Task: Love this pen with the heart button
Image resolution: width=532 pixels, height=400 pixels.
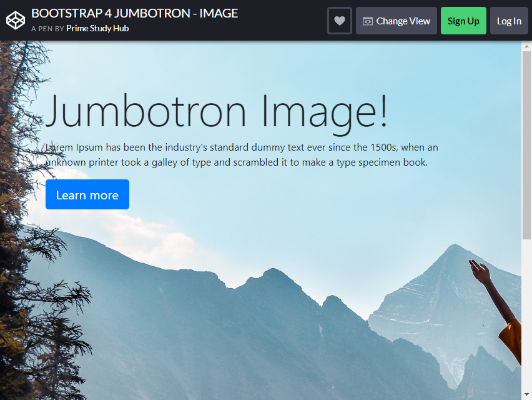Action: click(x=340, y=21)
